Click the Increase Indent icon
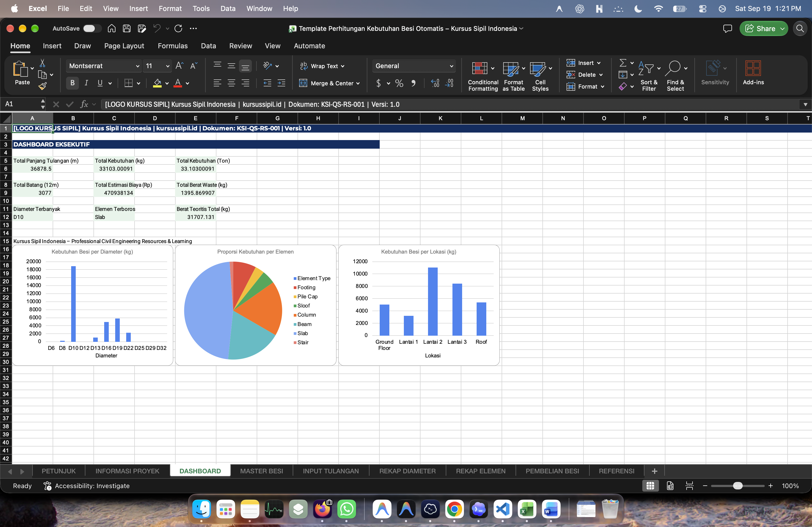 click(281, 83)
